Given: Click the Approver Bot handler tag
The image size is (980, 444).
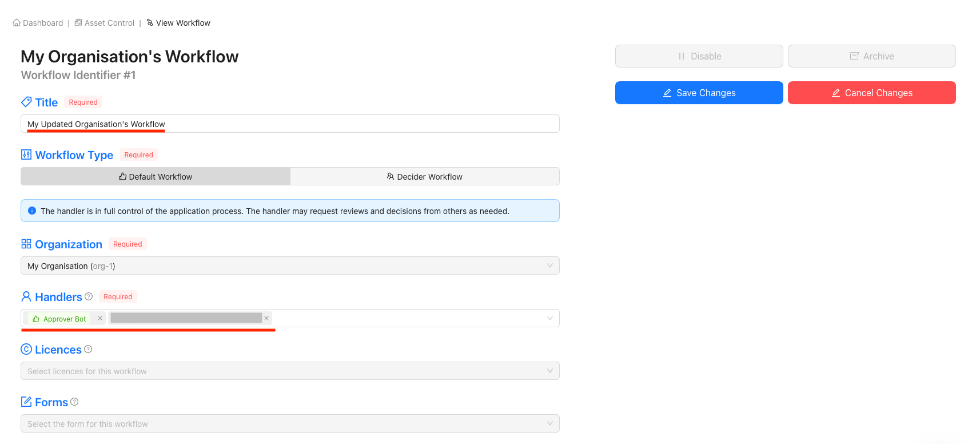Looking at the screenshot, I should 65,319.
